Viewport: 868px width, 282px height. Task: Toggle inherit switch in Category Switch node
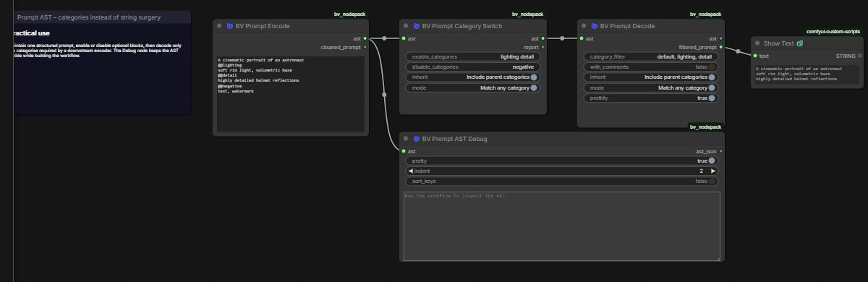tap(534, 77)
